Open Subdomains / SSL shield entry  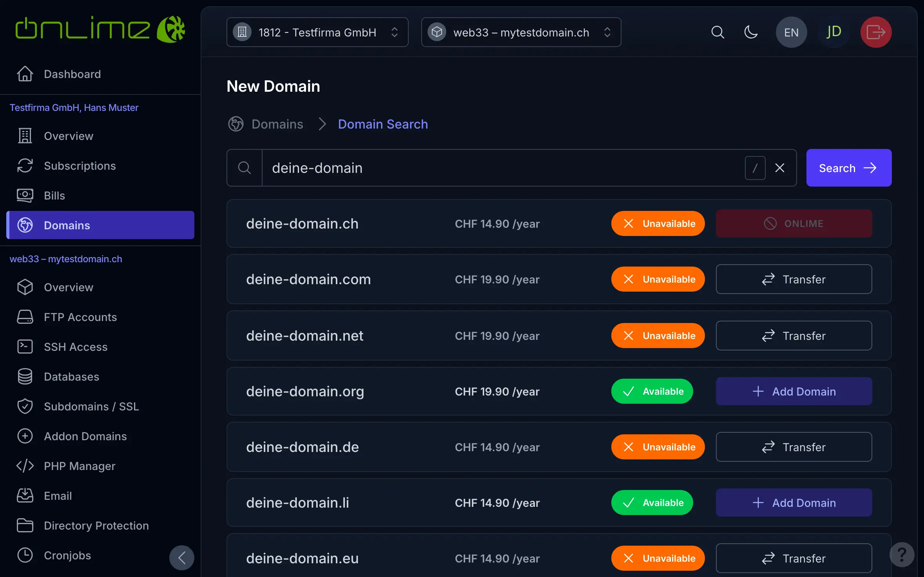tap(91, 406)
